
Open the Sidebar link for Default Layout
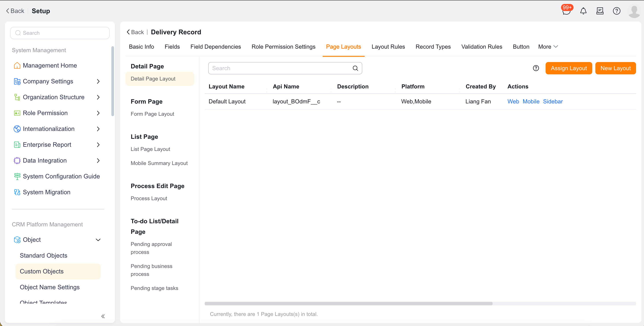pyautogui.click(x=553, y=101)
